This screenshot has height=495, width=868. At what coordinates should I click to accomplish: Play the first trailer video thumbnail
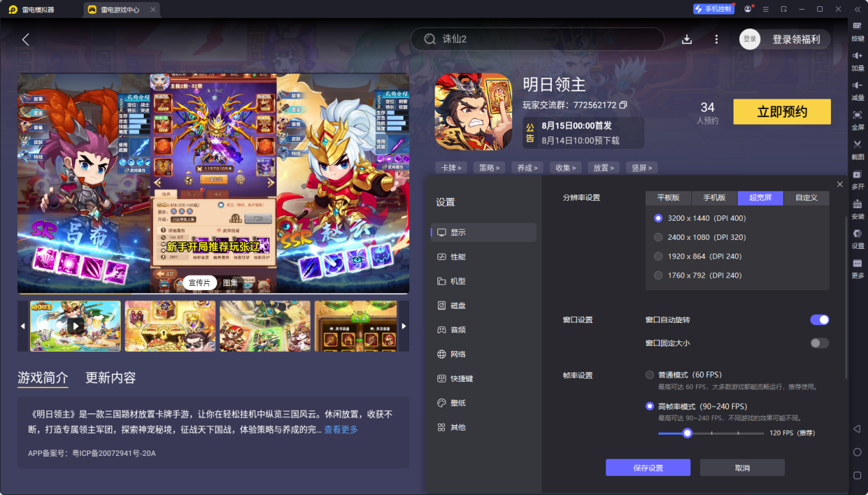(75, 326)
